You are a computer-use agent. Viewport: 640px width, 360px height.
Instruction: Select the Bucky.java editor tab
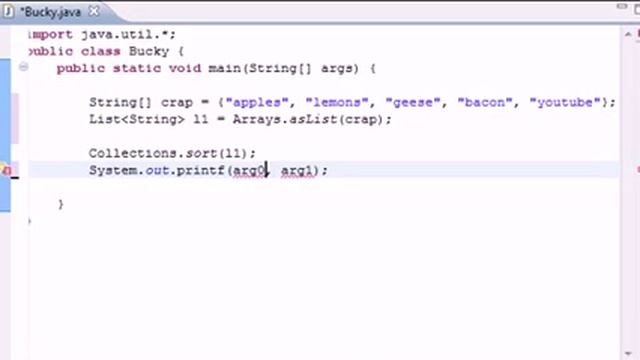pos(51,12)
